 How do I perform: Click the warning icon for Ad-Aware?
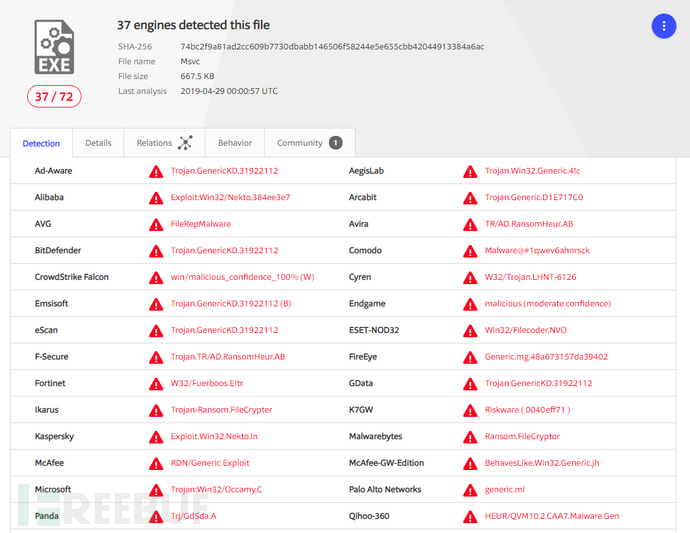point(156,171)
